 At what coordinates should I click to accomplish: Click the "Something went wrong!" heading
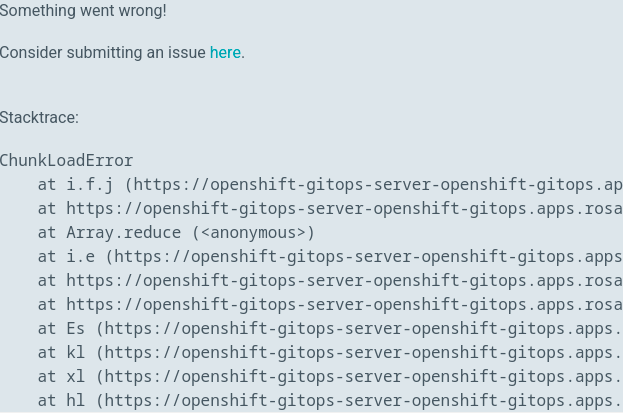[83, 11]
